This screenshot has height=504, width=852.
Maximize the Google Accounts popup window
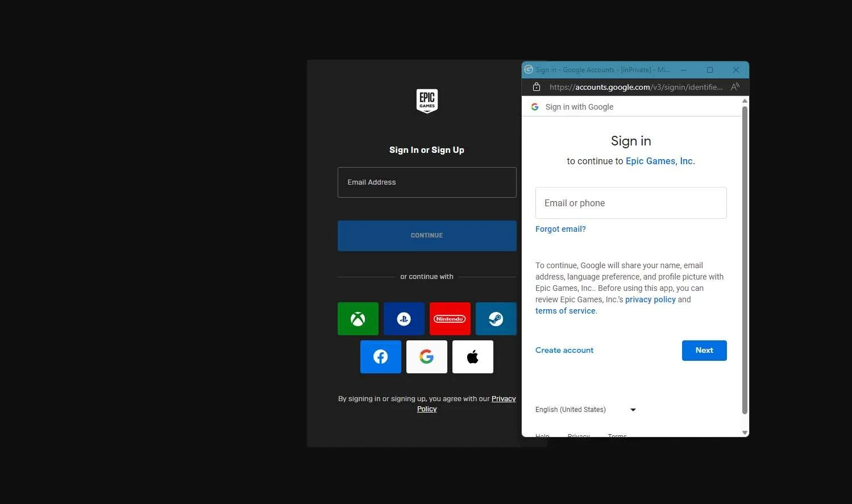[710, 70]
